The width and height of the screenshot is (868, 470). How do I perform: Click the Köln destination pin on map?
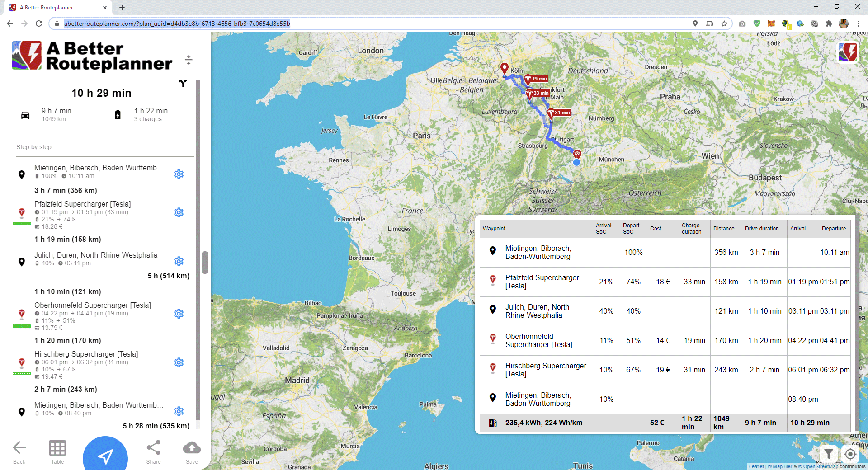505,69
